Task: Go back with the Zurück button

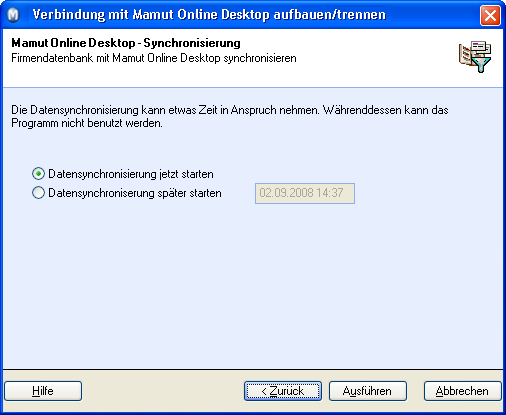Action: [x=283, y=391]
